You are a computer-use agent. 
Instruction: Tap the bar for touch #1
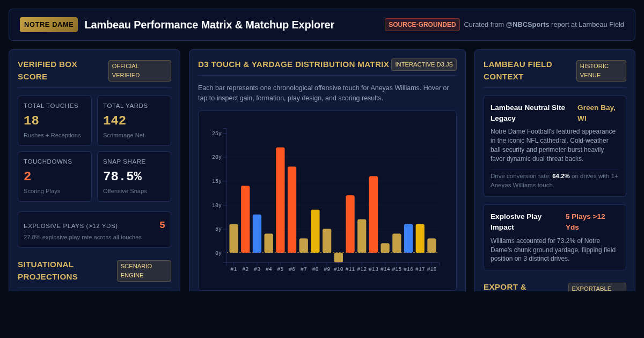click(233, 239)
